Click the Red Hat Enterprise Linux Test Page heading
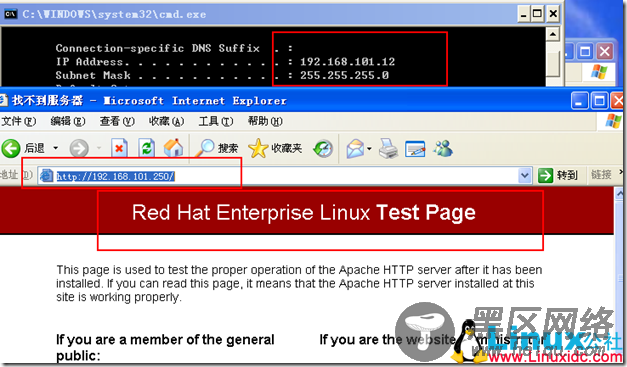 point(304,212)
